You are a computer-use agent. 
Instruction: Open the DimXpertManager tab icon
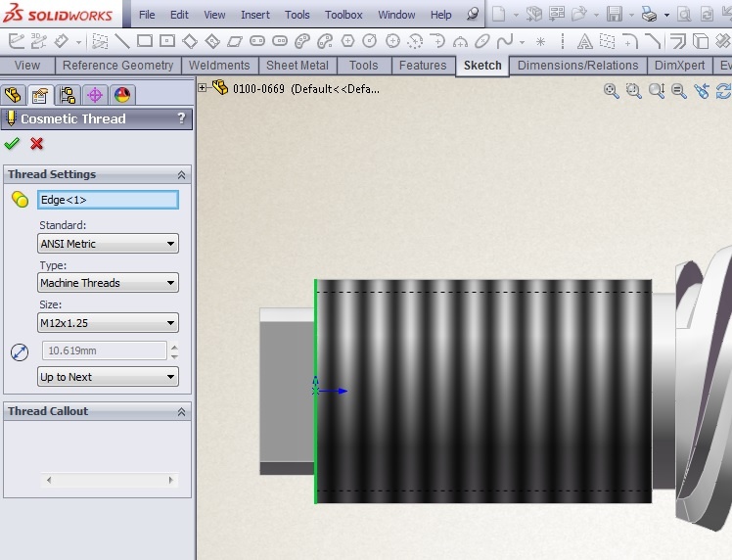[x=95, y=95]
